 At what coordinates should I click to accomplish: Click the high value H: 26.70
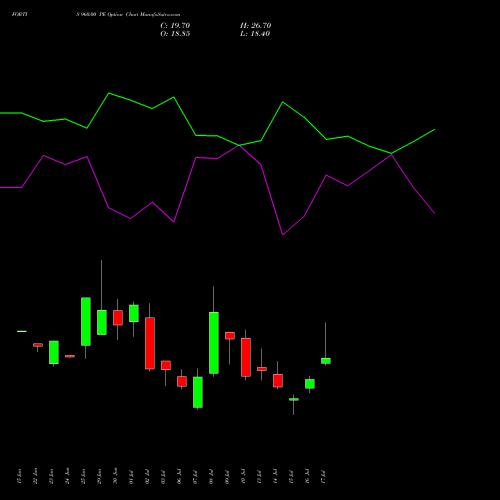click(x=256, y=26)
